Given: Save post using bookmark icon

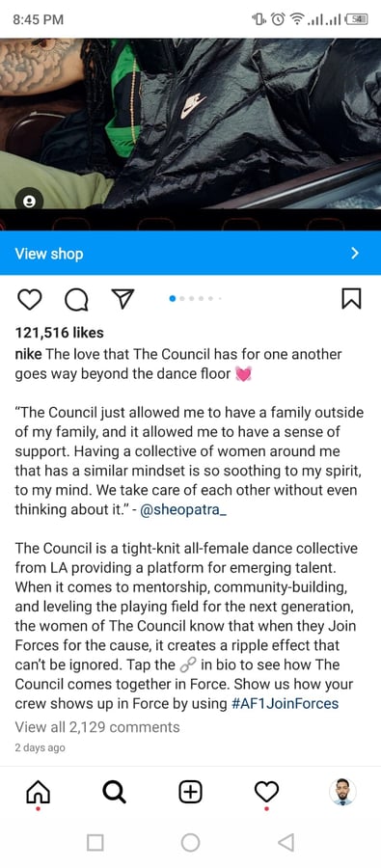Looking at the screenshot, I should point(351,299).
